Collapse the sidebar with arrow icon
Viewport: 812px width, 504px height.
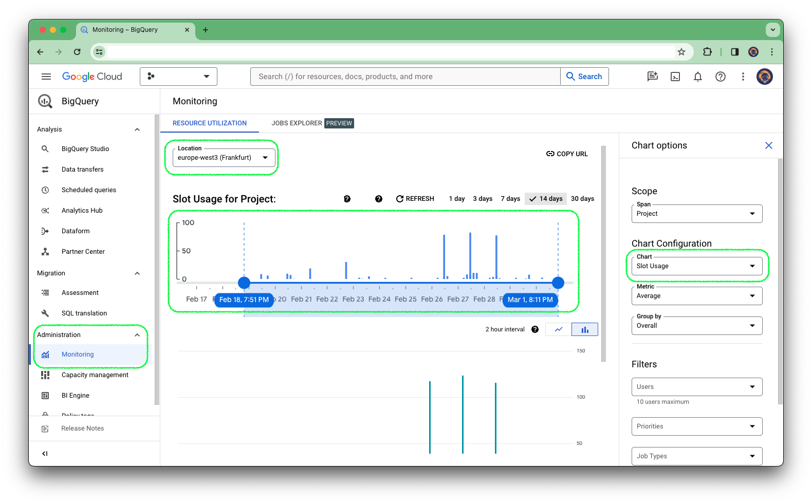45,454
